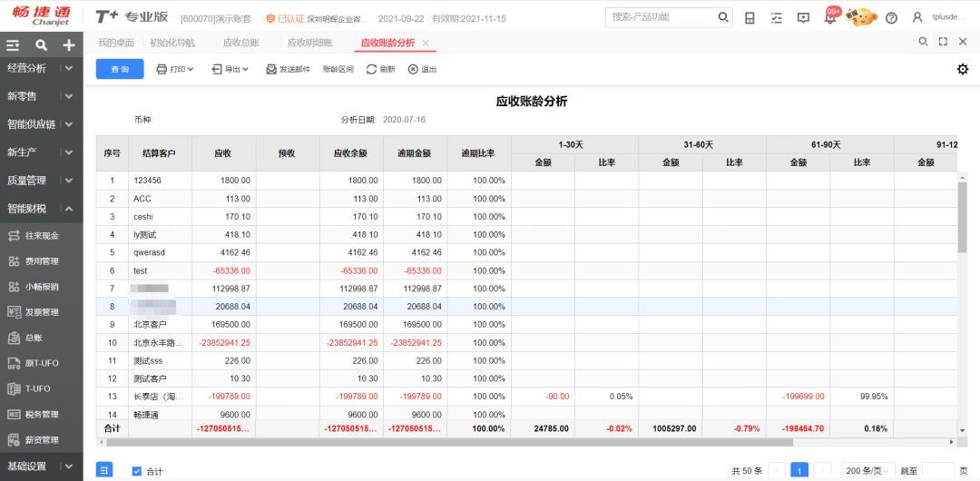The height and width of the screenshot is (481, 980).
Task: Click the customer service mascot icon
Action: pos(859,15)
